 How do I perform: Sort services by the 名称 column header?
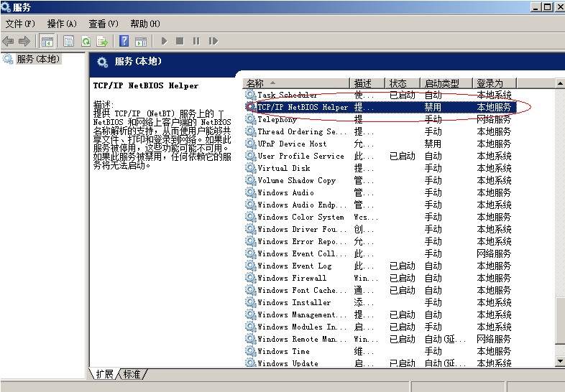click(x=295, y=83)
